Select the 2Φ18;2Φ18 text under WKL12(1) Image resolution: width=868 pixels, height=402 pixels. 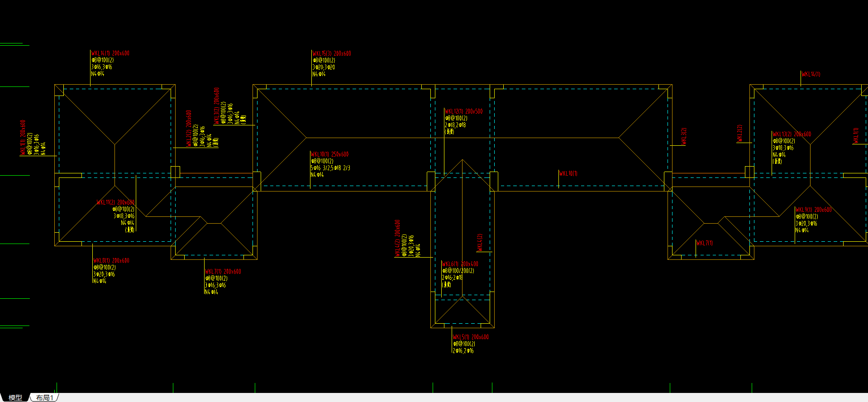pyautogui.click(x=455, y=125)
